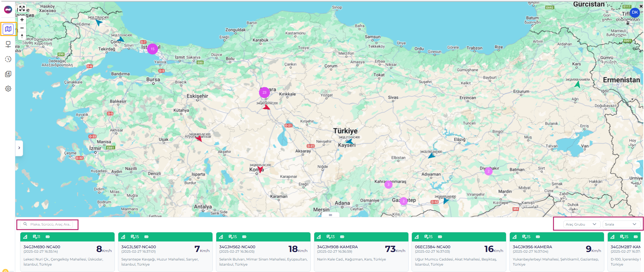Viewport: 644px width, 272px height.
Task: Toggle fullscreen map view
Action: 22,8
